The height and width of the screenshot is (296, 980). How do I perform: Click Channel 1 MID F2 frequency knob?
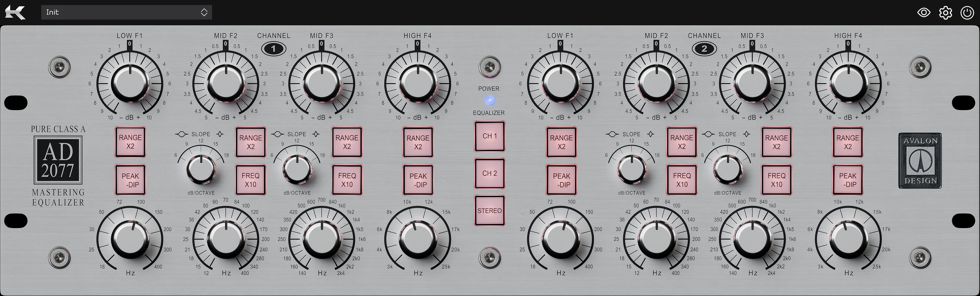[226, 238]
